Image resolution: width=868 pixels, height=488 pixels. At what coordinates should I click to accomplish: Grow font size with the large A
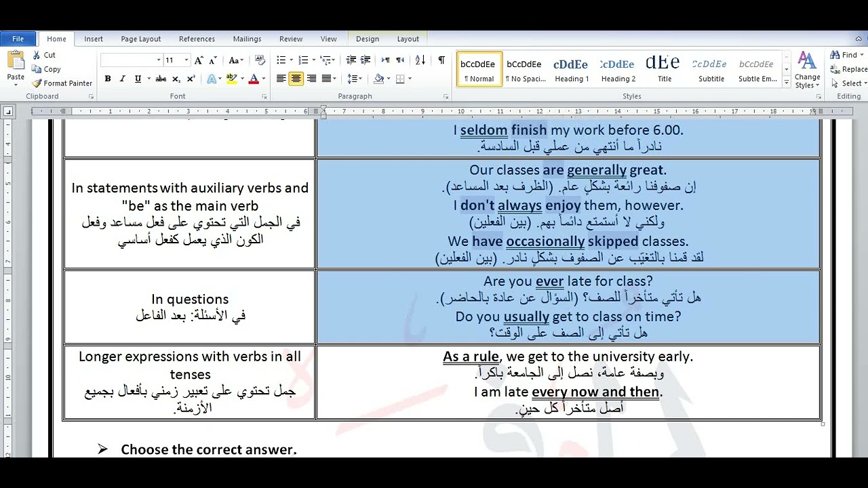tap(199, 60)
